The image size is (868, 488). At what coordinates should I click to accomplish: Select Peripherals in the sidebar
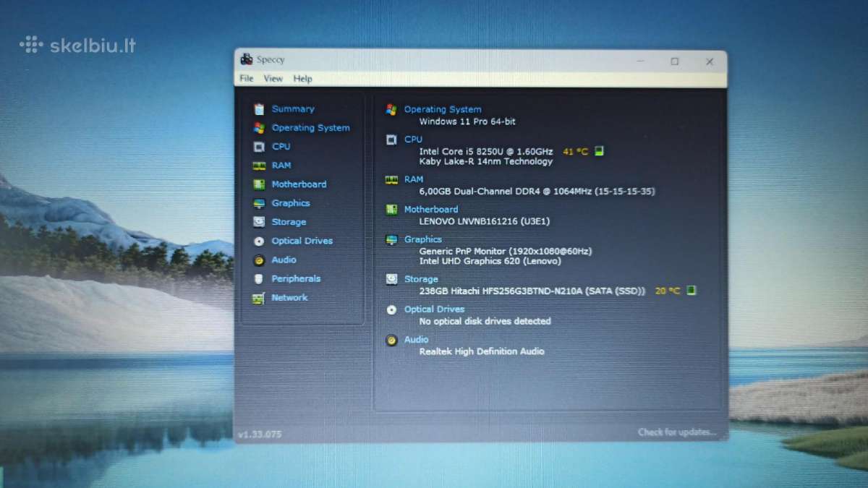[x=296, y=278]
